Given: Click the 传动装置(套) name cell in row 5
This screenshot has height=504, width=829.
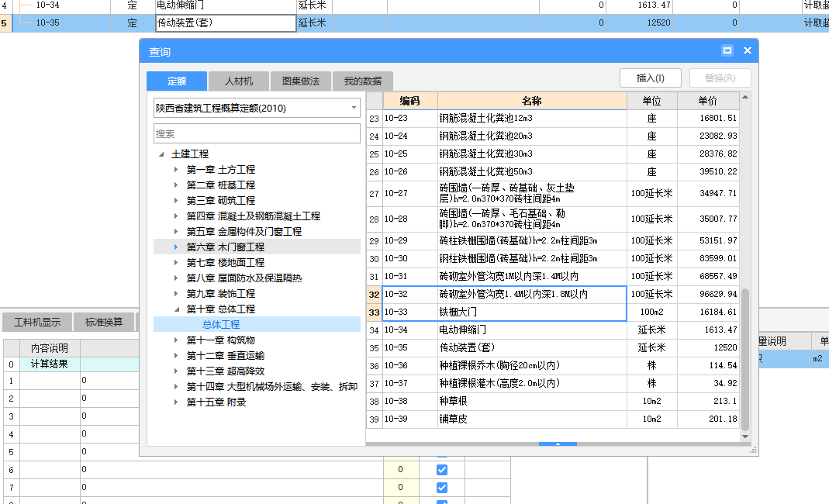Looking at the screenshot, I should point(226,23).
